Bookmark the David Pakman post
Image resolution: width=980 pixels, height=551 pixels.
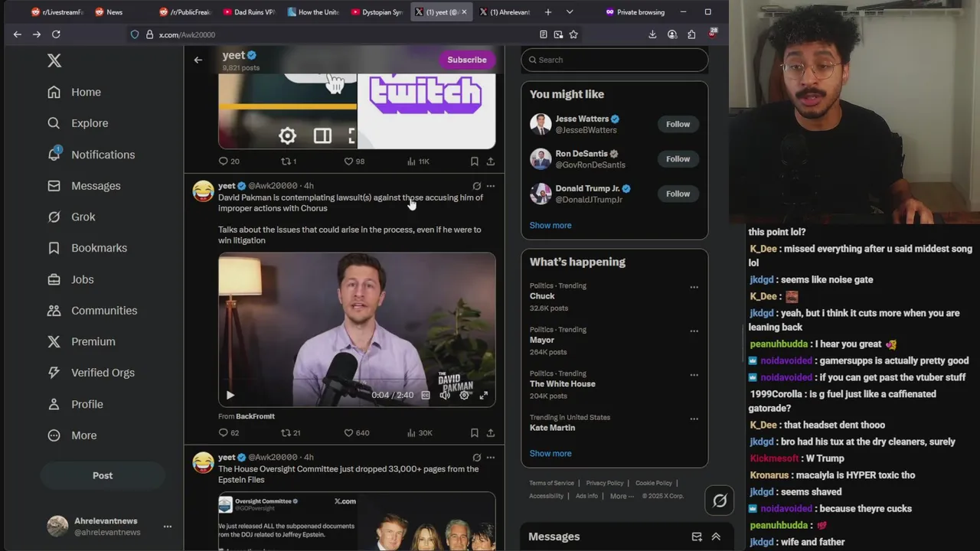tap(474, 432)
